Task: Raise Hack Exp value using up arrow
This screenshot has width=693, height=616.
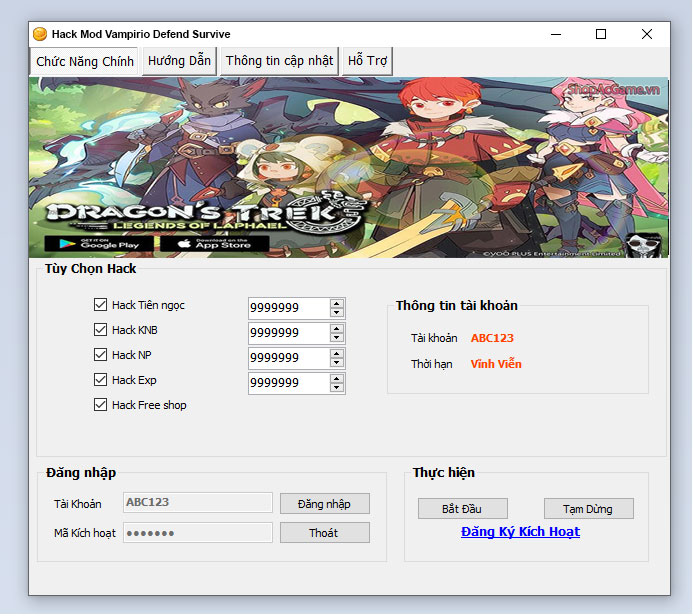Action: click(337, 379)
